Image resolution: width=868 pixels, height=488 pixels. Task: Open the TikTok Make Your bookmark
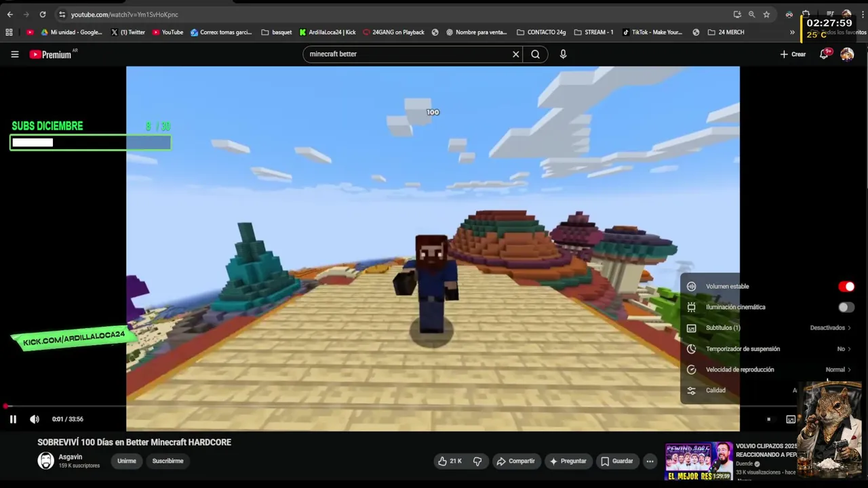(652, 32)
